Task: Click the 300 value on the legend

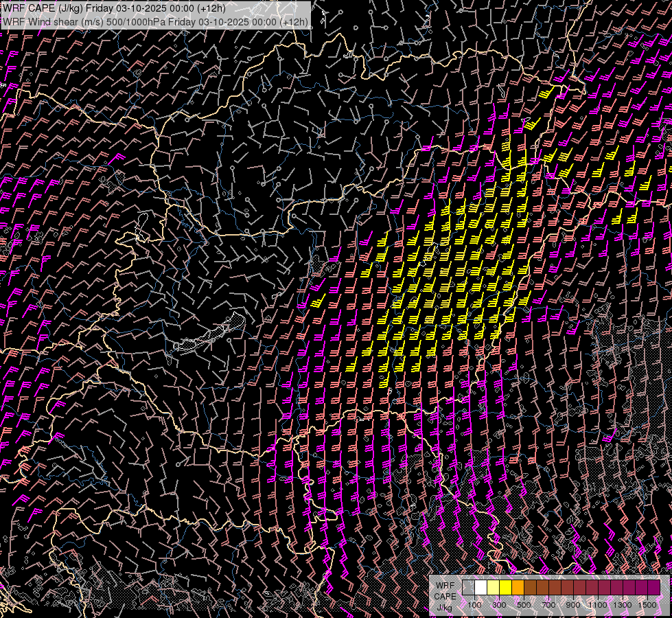Action: click(x=499, y=605)
